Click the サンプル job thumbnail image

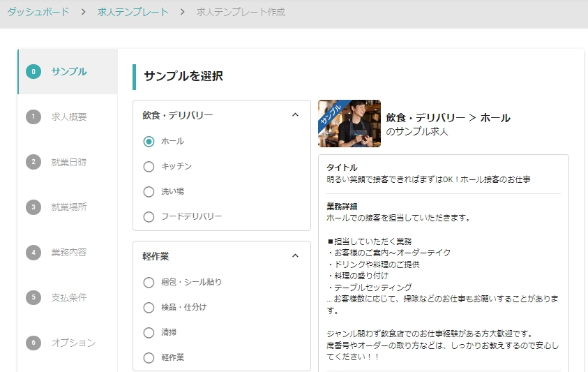(x=349, y=124)
